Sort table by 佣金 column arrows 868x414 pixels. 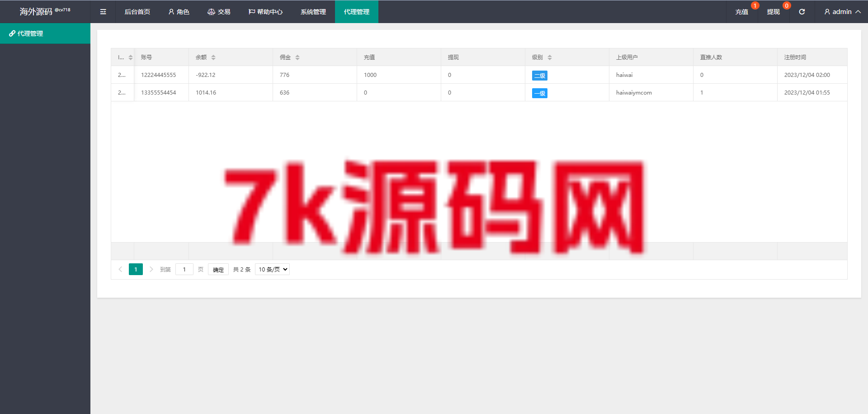pos(297,57)
